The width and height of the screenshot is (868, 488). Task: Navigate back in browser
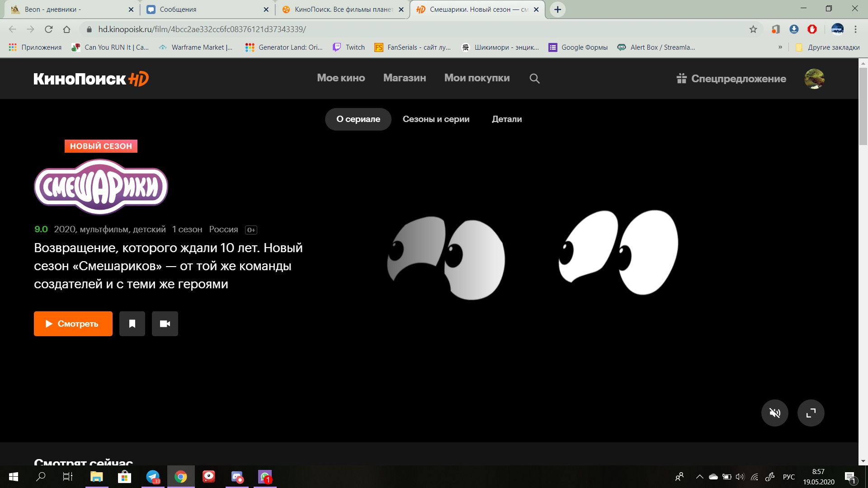[12, 29]
